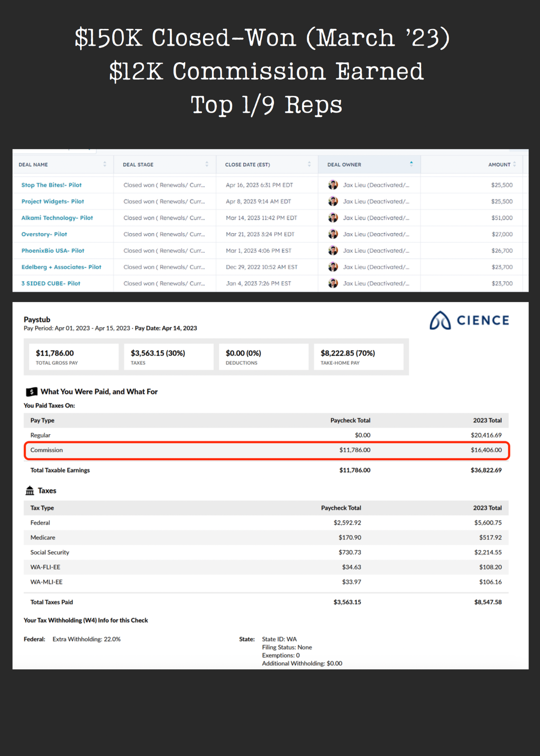Click the deal stage for Alkami Technology
Viewport: 540px width, 756px height.
[164, 218]
